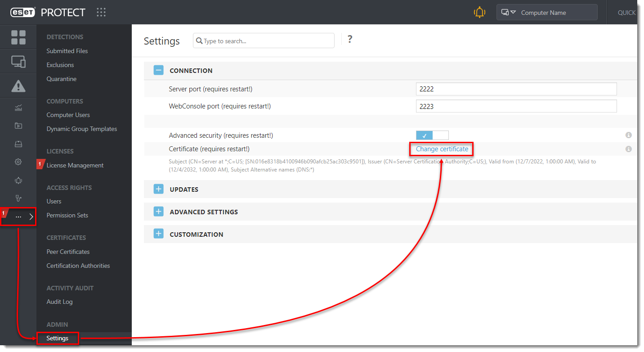644x352 pixels.
Task: Click the certificate Subject details text
Action: point(382,166)
